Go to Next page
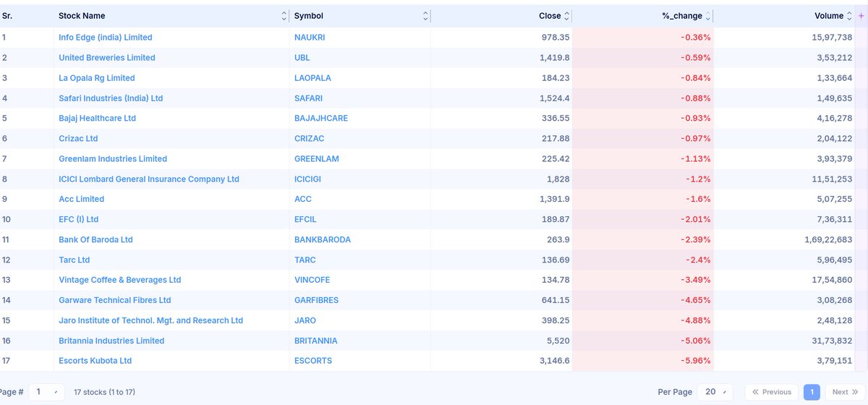The height and width of the screenshot is (405, 868). 845,392
